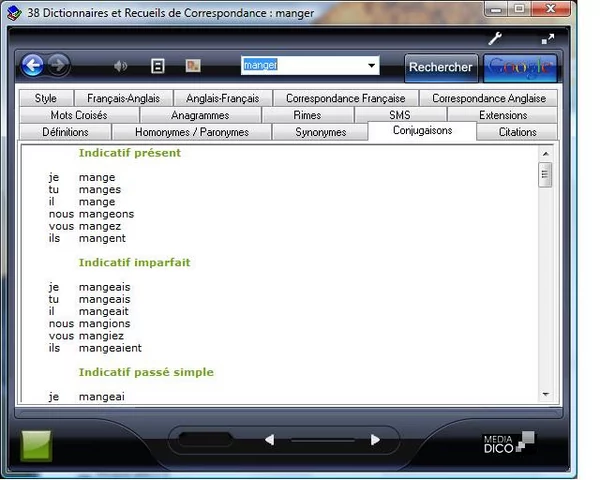600x480 pixels.
Task: Click the Rechercher button
Action: click(x=441, y=67)
